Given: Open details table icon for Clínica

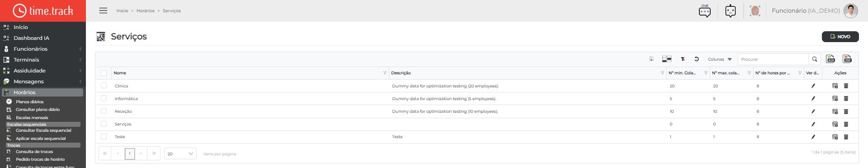Looking at the screenshot, I should pos(835,86).
